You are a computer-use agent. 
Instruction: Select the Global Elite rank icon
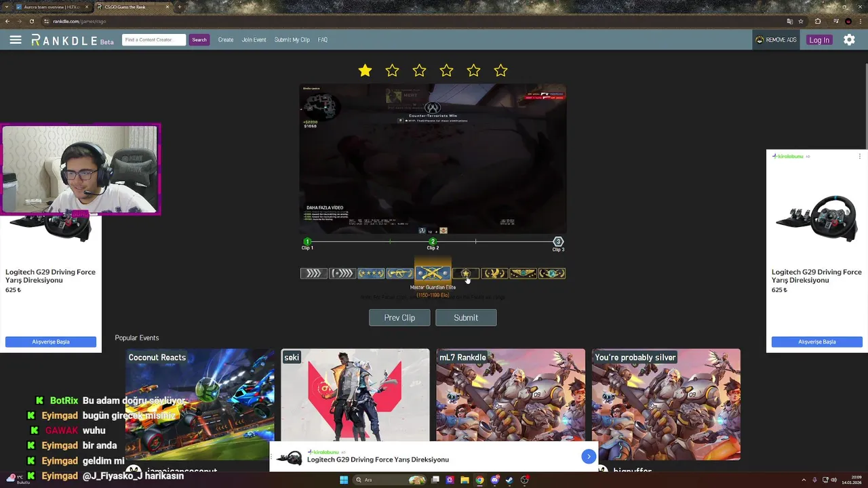point(551,274)
